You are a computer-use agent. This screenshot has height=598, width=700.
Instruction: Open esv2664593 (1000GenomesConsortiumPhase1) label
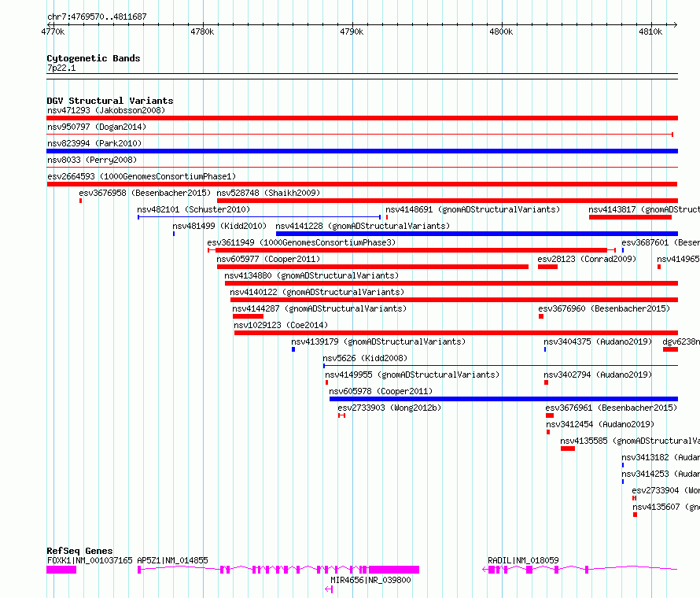click(x=142, y=176)
